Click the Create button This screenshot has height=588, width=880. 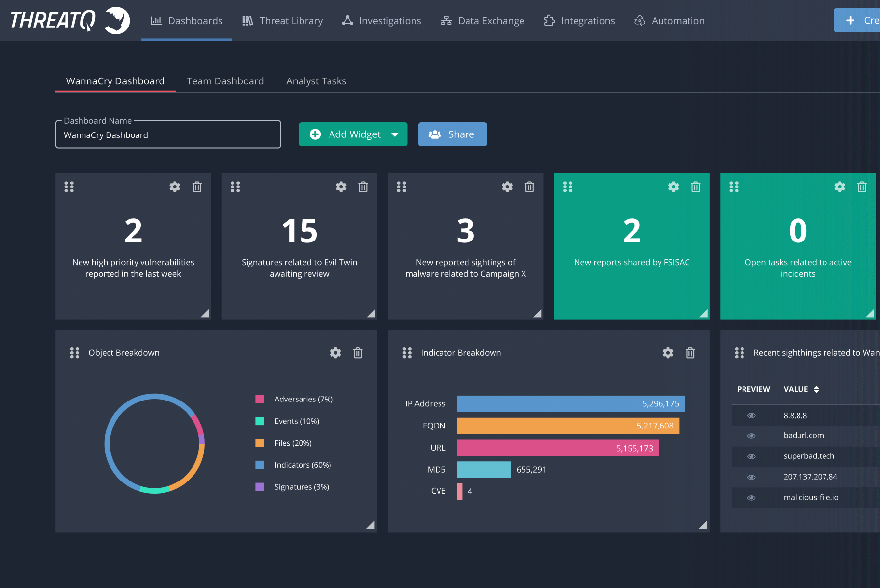[857, 21]
